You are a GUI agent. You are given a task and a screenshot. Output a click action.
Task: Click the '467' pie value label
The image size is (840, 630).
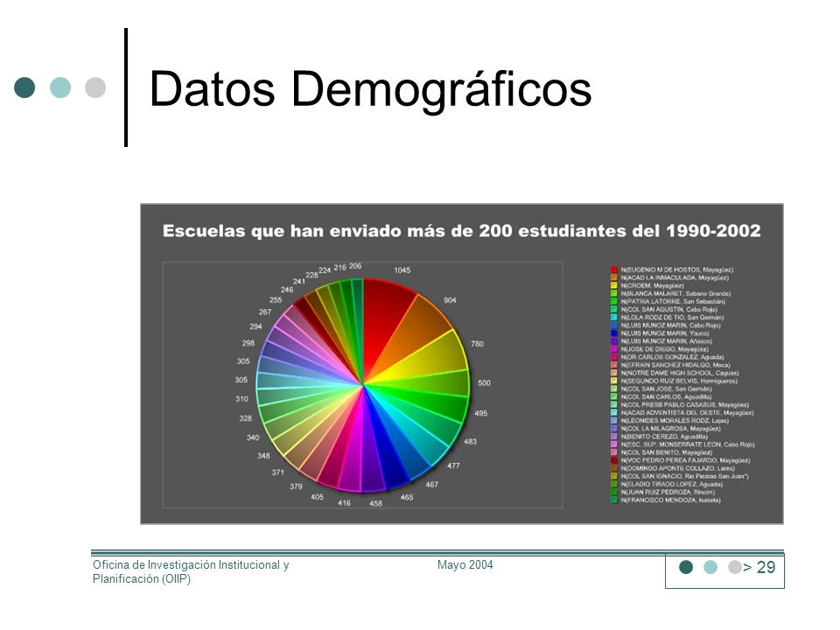[432, 485]
